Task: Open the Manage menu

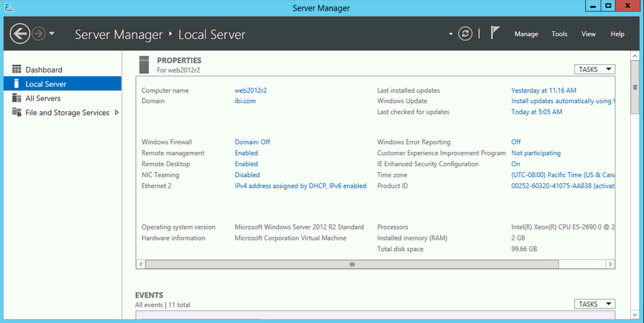Action: tap(526, 34)
